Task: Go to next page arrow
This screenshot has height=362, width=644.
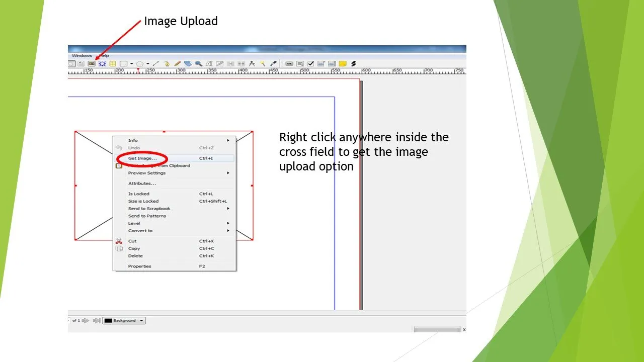Action: [85, 320]
